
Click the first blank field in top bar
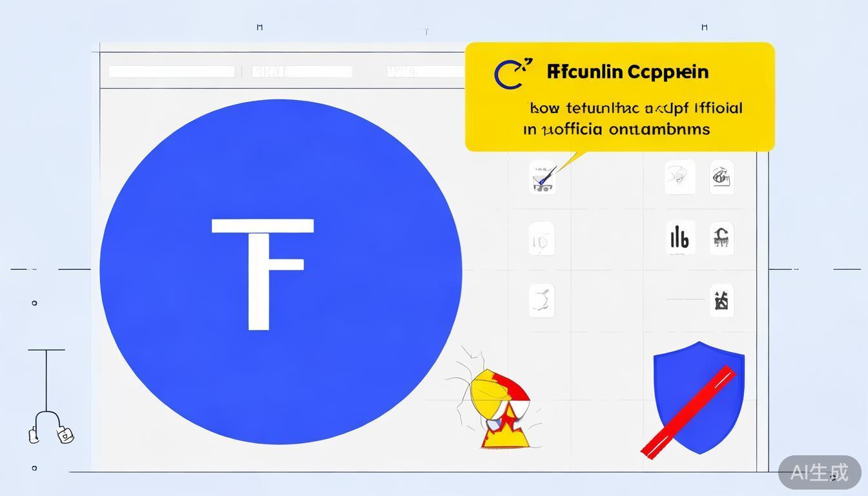point(172,72)
